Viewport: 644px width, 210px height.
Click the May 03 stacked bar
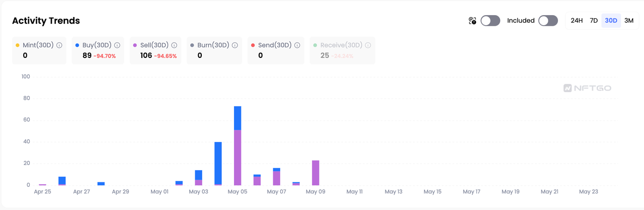[198, 178]
